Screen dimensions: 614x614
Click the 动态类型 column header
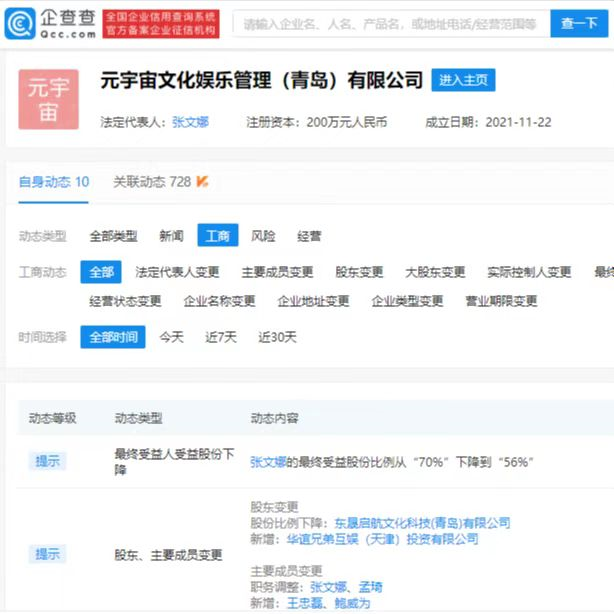coord(138,418)
